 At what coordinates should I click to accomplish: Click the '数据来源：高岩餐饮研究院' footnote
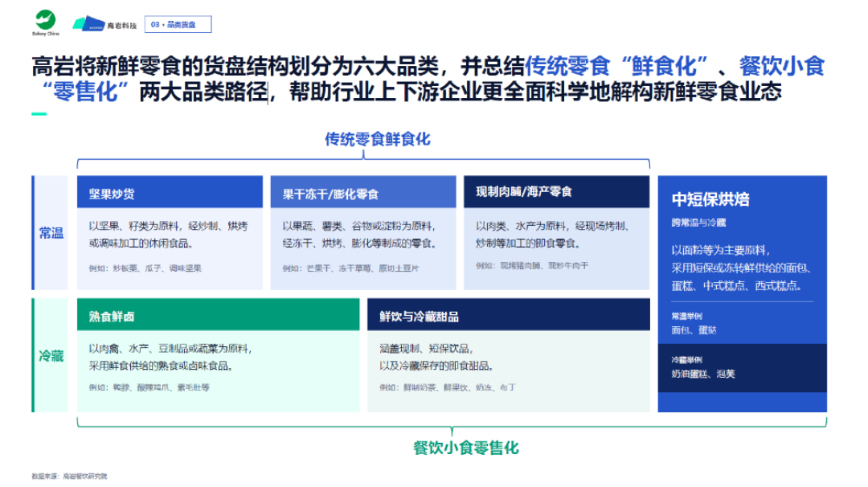coord(69,476)
